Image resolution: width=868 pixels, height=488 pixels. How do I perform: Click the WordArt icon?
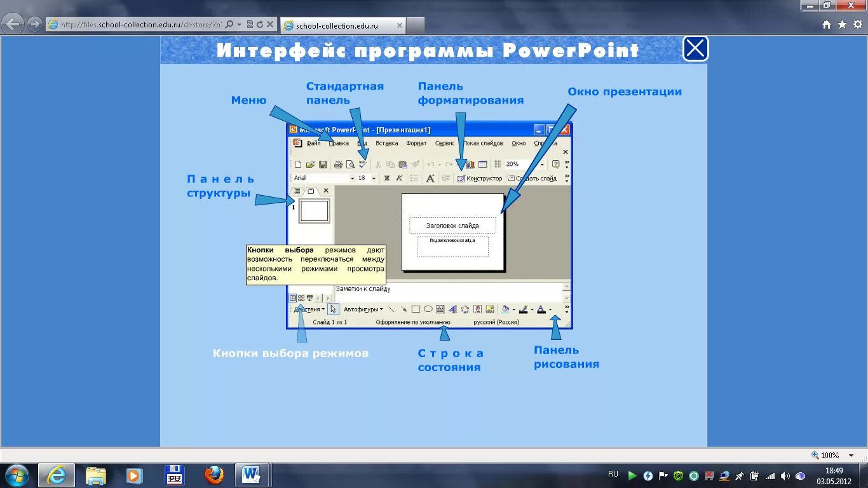(x=453, y=309)
